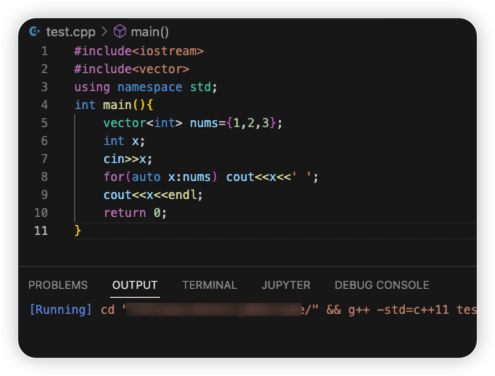The width and height of the screenshot is (495, 376).
Task: Click the 'return 0;' line
Action: point(135,213)
